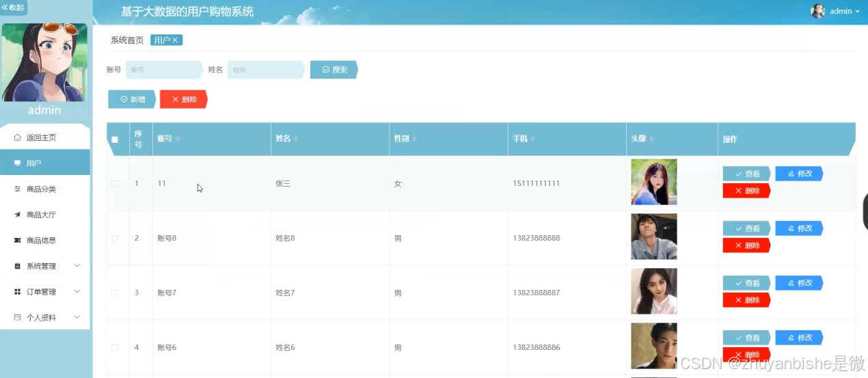The image size is (868, 378).
Task: Click the icon beside 系统管理
Action: [x=17, y=266]
